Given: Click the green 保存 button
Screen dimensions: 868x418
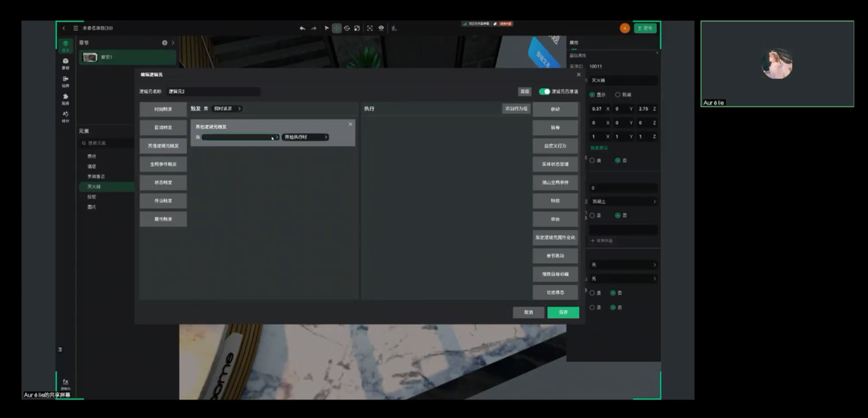Looking at the screenshot, I should click(563, 312).
